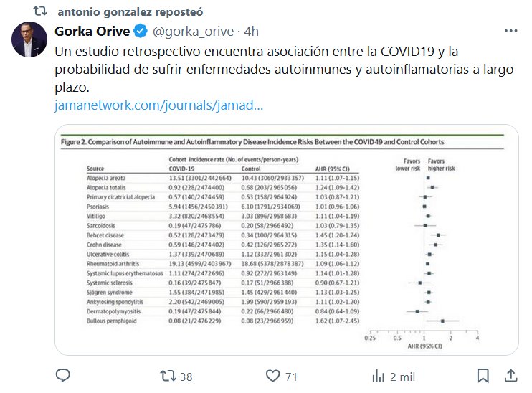
Task: Click the 4h timestamp
Action: click(x=252, y=33)
